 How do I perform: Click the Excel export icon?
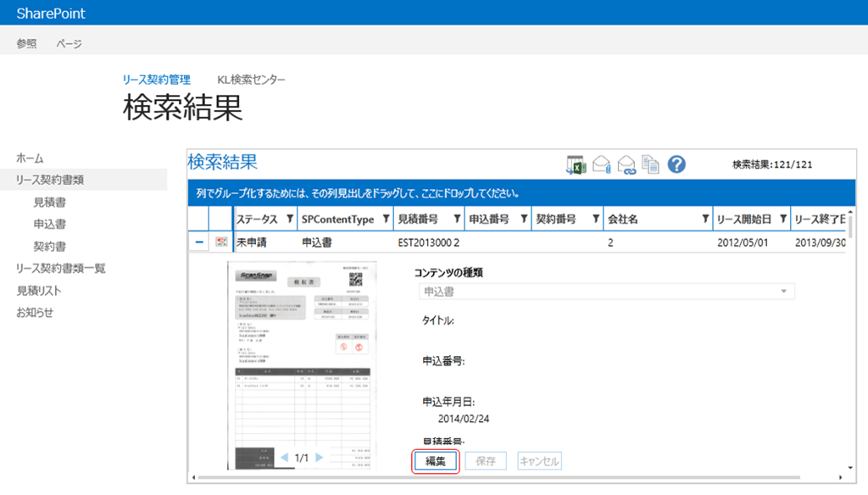click(576, 165)
